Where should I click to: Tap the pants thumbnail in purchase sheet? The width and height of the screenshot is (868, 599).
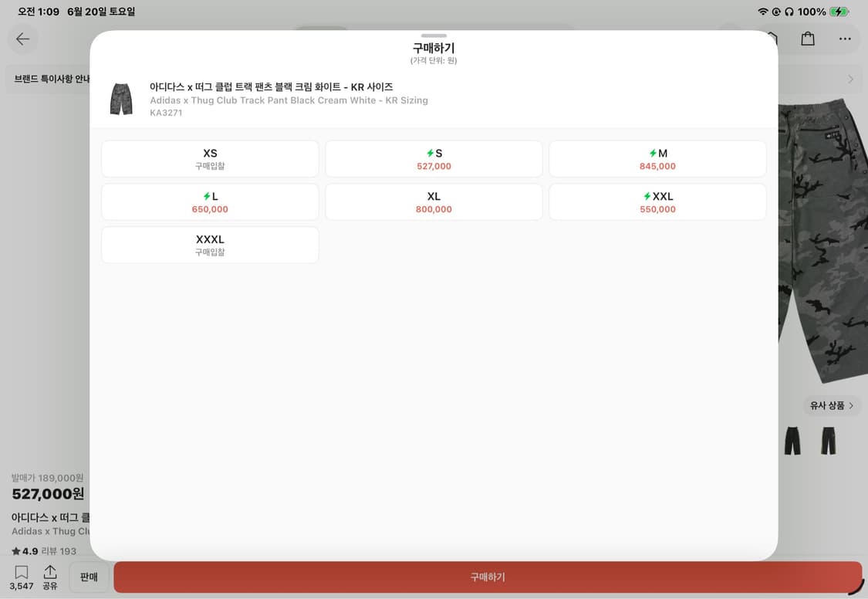click(121, 99)
